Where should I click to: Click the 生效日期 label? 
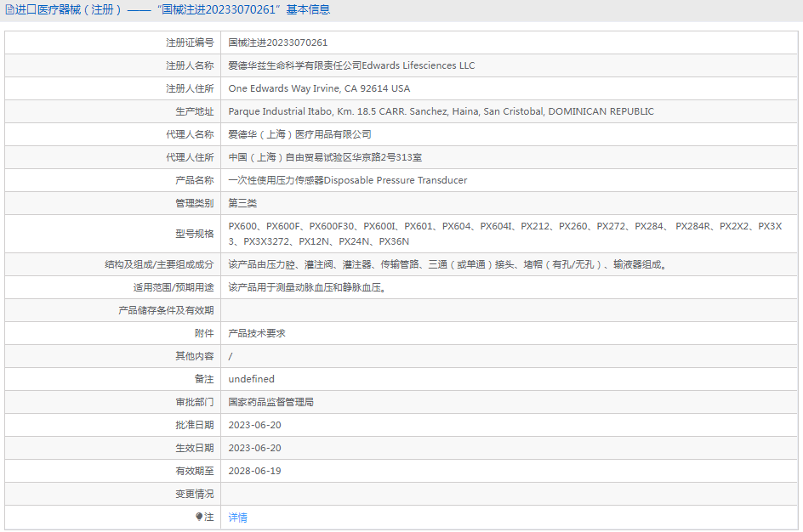pos(195,448)
